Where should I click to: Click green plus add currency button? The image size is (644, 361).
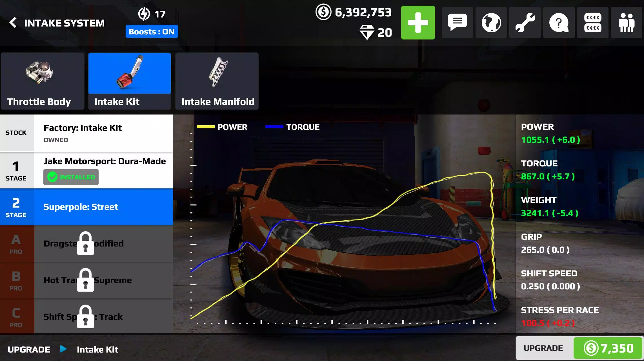(x=418, y=23)
